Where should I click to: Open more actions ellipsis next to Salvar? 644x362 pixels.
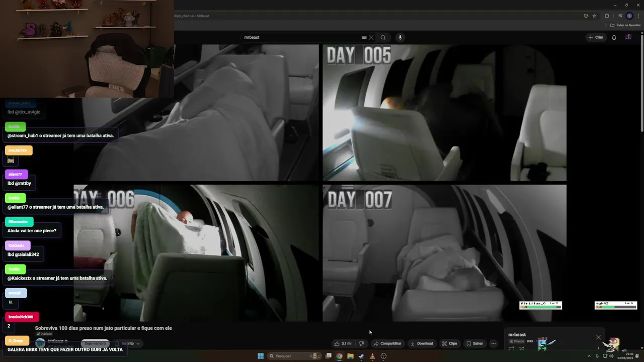494,343
